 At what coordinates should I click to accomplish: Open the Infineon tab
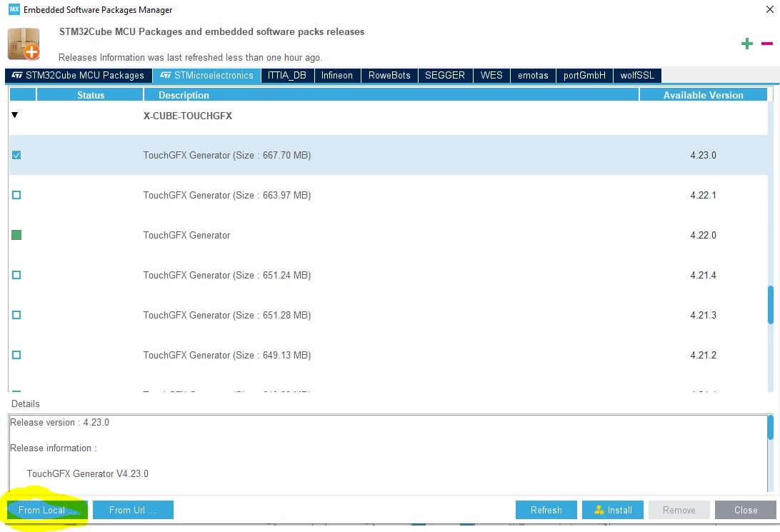(336, 76)
